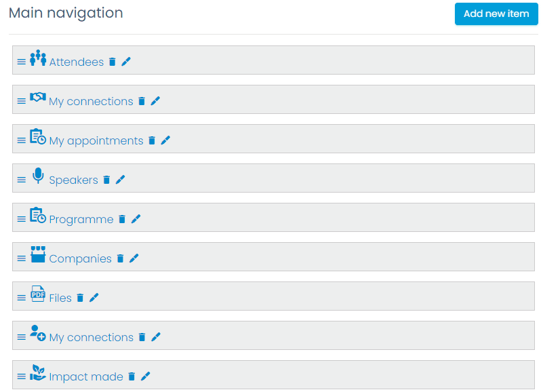The image size is (541, 392).
Task: Select drag handle beside Companies
Action: pos(22,258)
